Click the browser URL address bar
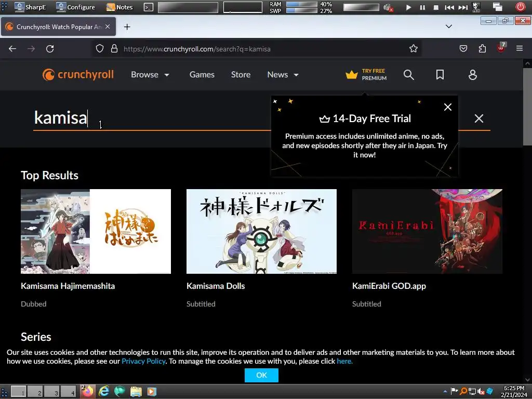Image resolution: width=532 pixels, height=399 pixels. coord(258,49)
